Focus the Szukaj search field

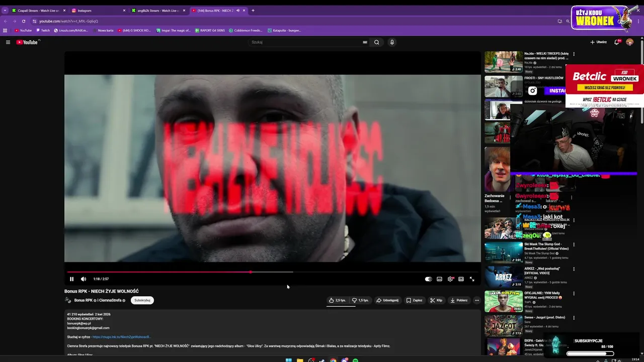[306, 42]
